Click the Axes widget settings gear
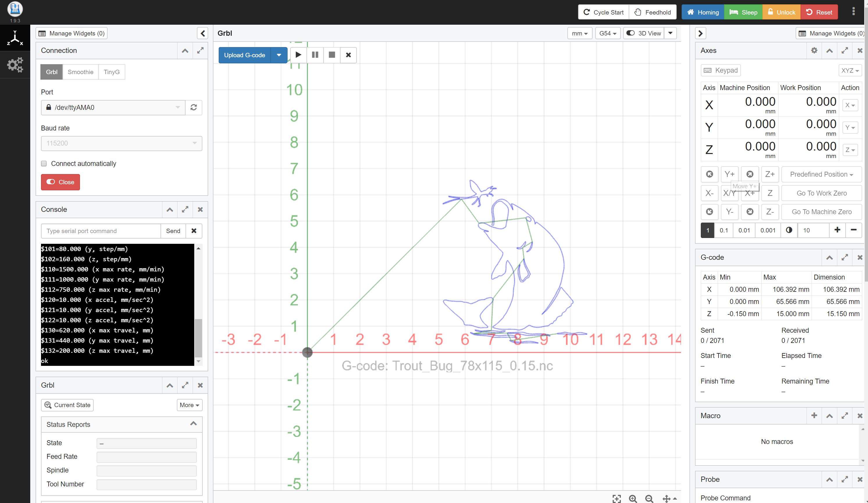This screenshot has height=503, width=868. point(814,51)
